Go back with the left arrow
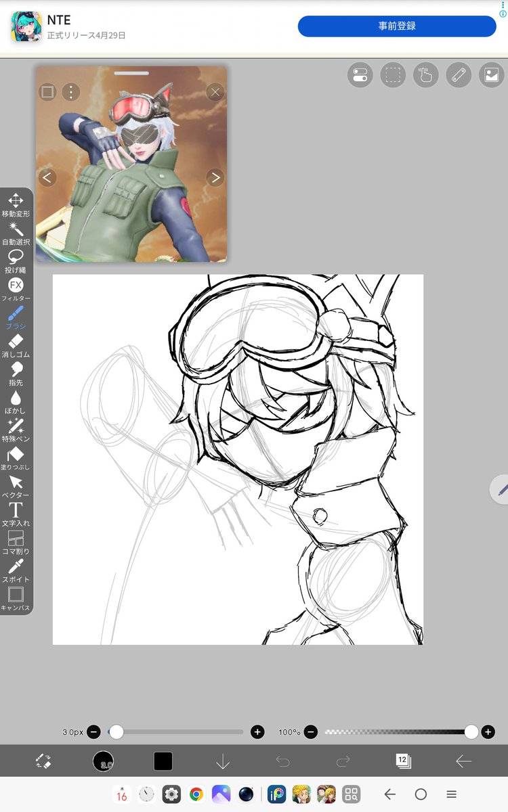Viewport: 508px width, 812px height. point(463,761)
